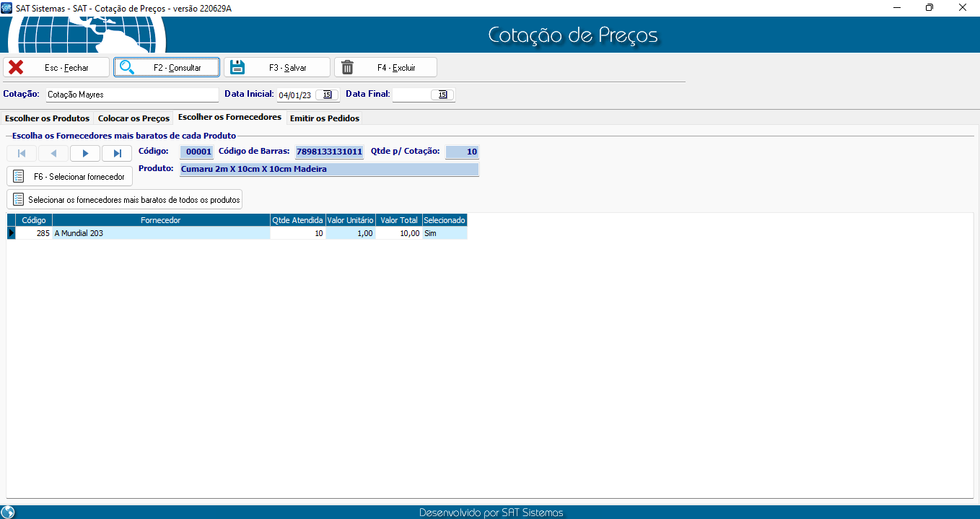
Task: Go to the next product record
Action: click(x=85, y=153)
